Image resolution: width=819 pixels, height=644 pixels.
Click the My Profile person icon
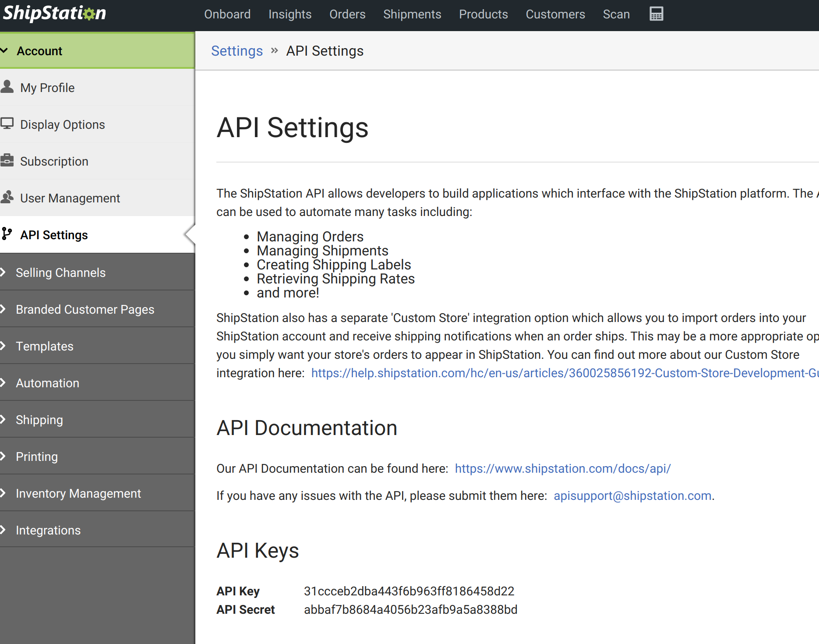(7, 86)
